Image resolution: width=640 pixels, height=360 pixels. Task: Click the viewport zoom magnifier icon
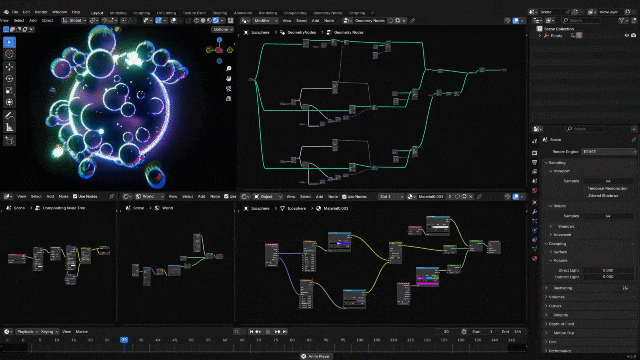tap(229, 69)
